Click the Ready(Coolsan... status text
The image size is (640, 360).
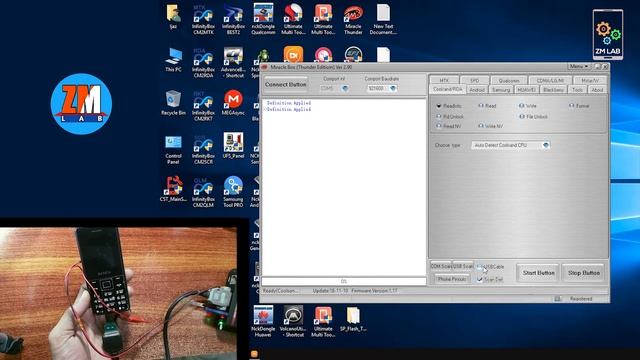click(280, 291)
